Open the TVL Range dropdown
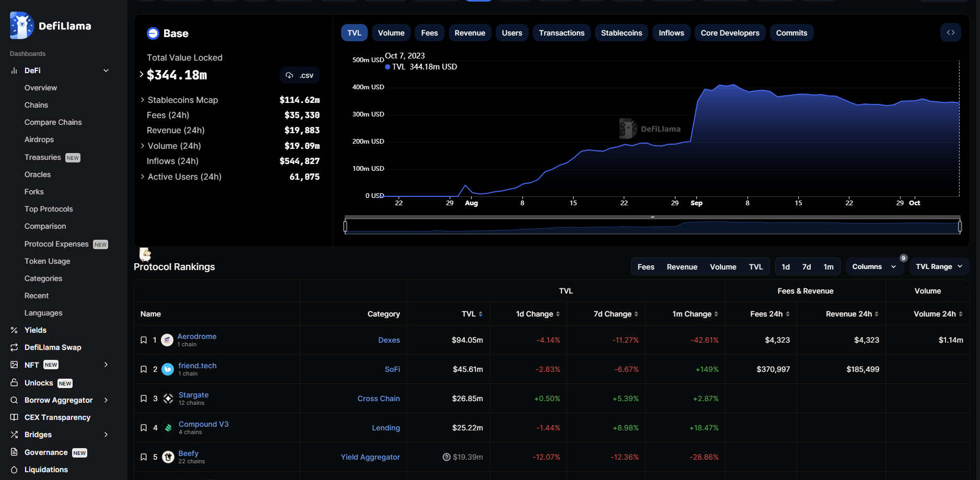Image resolution: width=980 pixels, height=480 pixels. (x=939, y=266)
